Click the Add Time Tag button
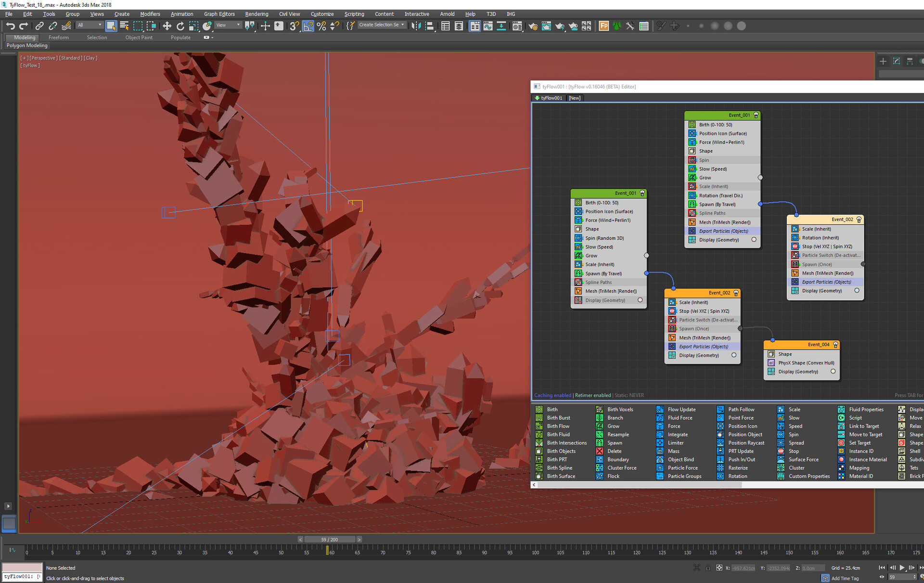This screenshot has height=583, width=924. pyautogui.click(x=845, y=578)
